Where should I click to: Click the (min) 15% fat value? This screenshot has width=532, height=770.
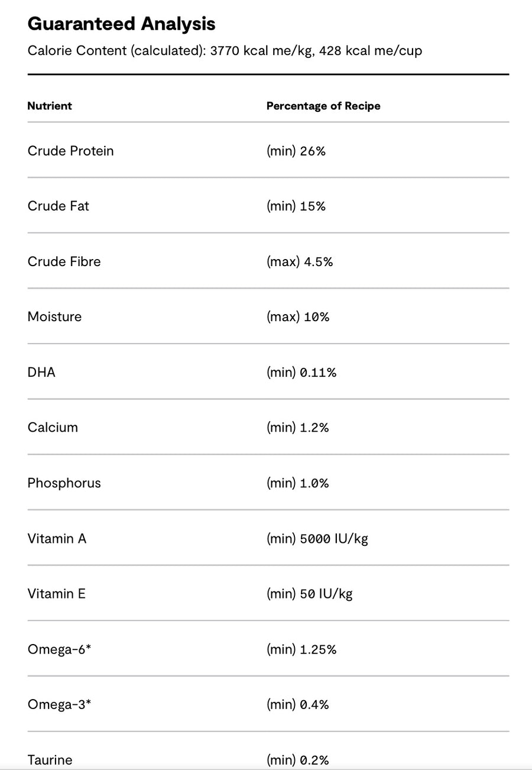coord(296,206)
